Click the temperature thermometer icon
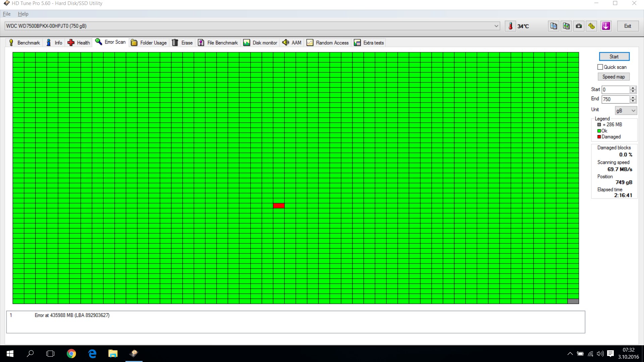 [510, 26]
